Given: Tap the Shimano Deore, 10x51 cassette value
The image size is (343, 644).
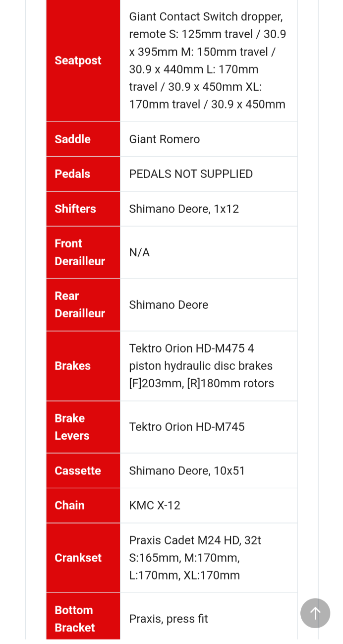Looking at the screenshot, I should pyautogui.click(x=187, y=470).
